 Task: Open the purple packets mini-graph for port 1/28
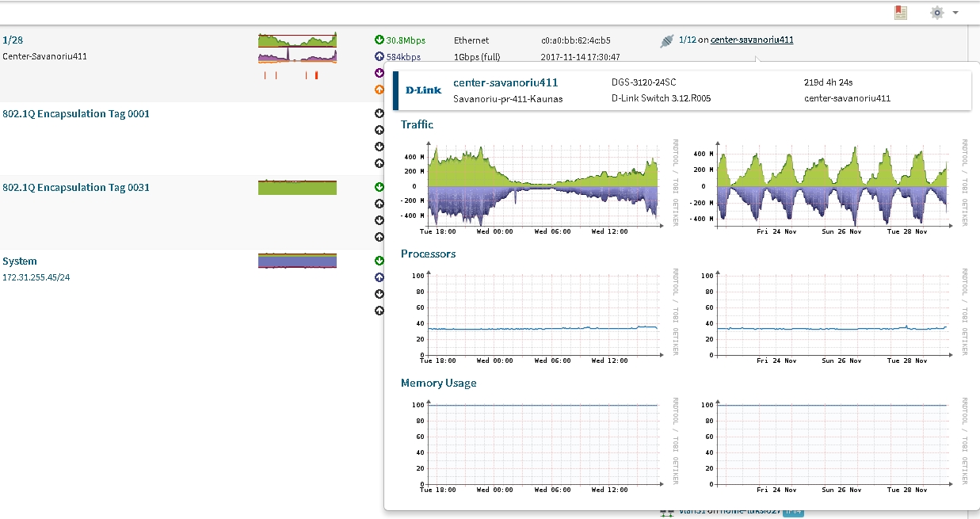click(297, 55)
